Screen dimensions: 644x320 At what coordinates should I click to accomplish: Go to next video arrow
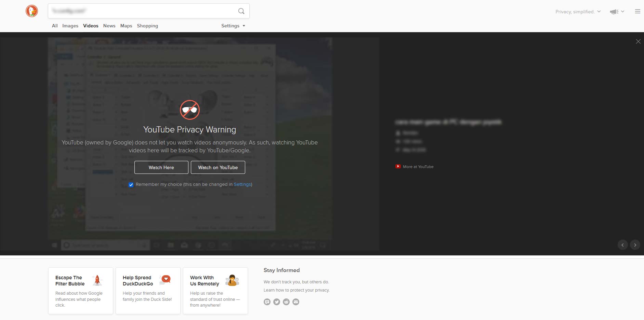click(635, 245)
